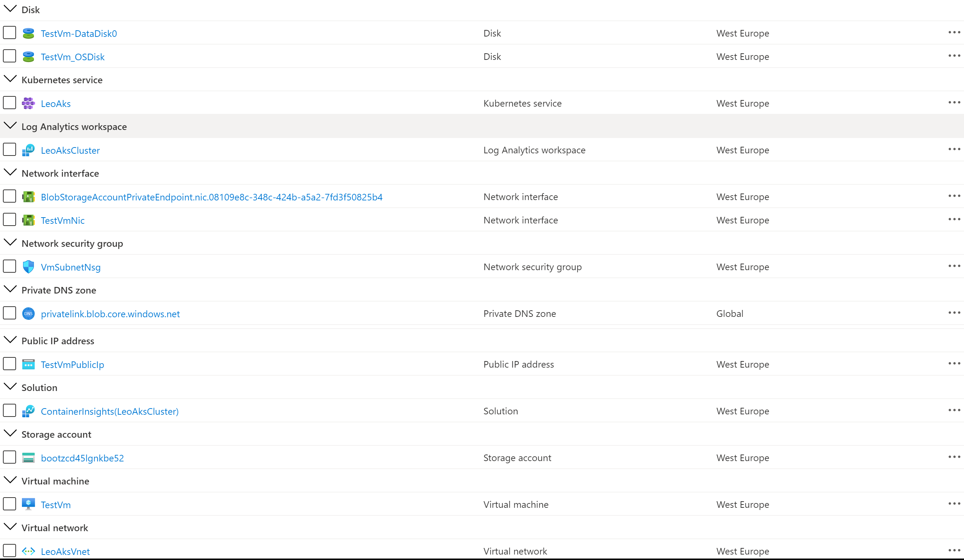The height and width of the screenshot is (560, 964).
Task: Open the LeoAks resource link
Action: [x=56, y=104]
